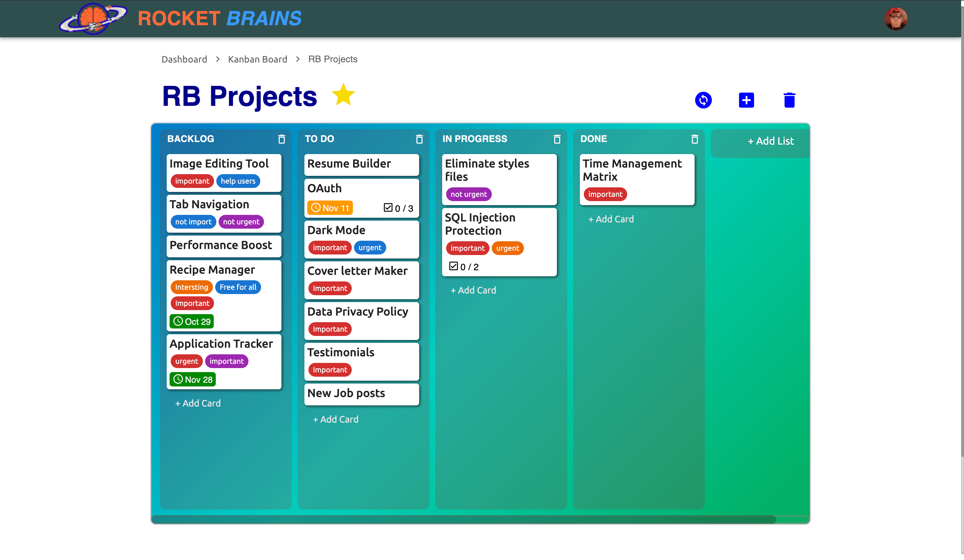Click the red 'urgent' label on Application Tracker
964x560 pixels.
pyautogui.click(x=186, y=361)
